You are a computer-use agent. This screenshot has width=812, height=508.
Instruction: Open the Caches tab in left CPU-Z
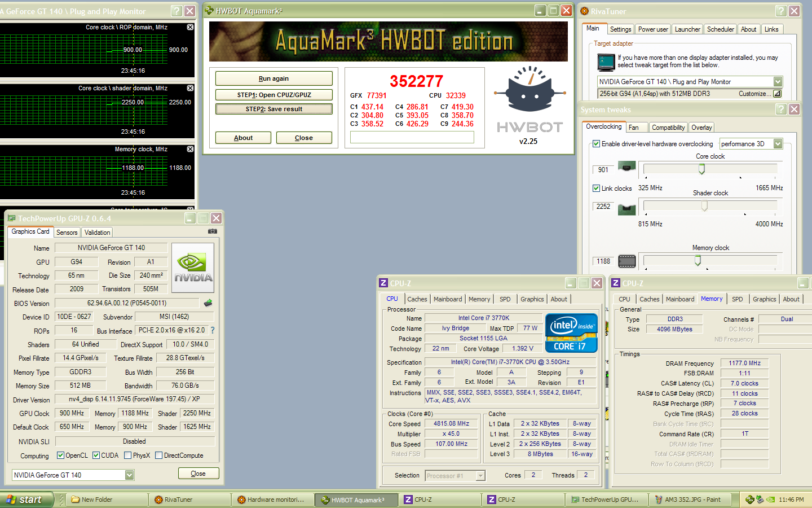coord(417,299)
